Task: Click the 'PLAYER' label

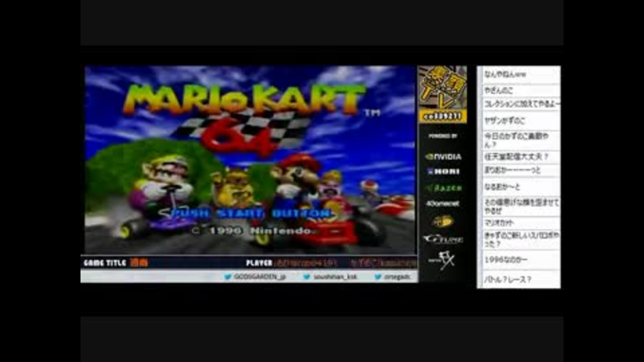Action: (x=259, y=263)
